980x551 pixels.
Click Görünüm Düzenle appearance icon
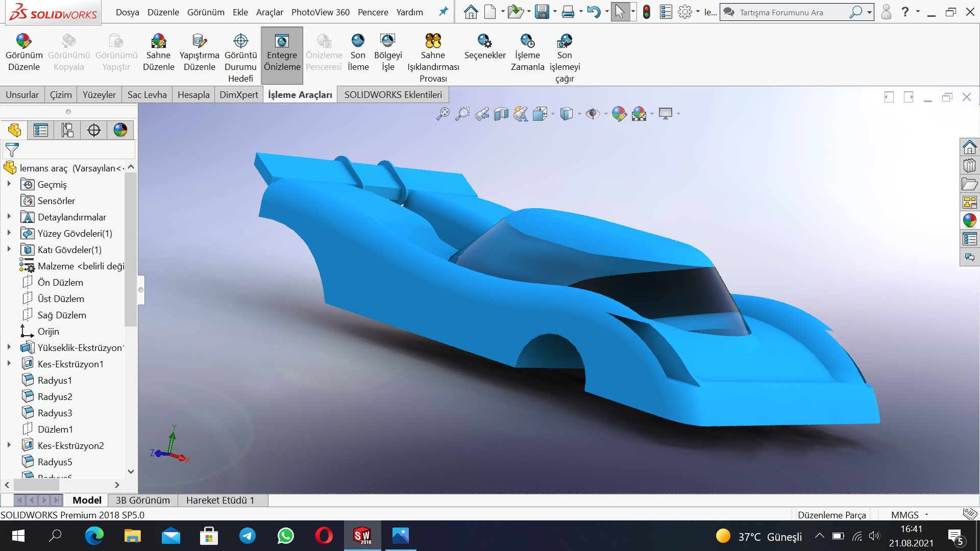[23, 41]
